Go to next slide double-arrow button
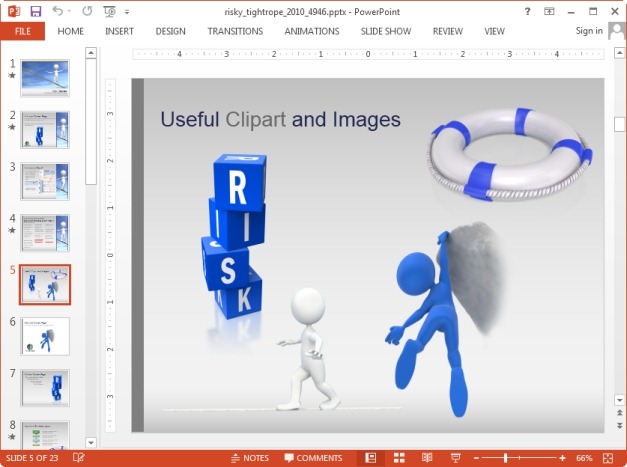The width and height of the screenshot is (627, 467). [x=619, y=425]
